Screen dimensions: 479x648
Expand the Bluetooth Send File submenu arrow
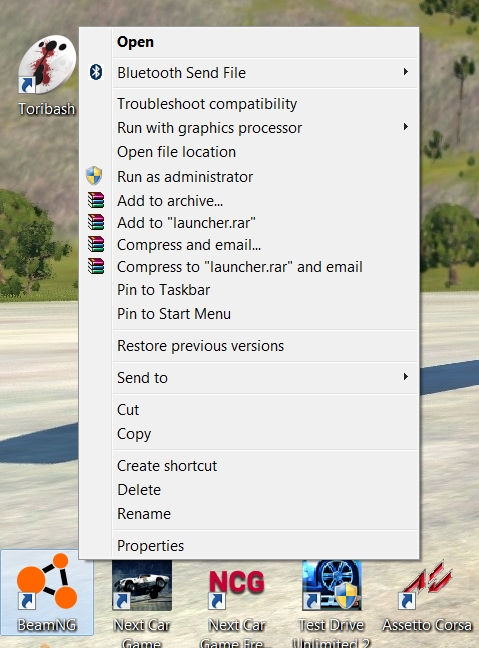point(406,72)
